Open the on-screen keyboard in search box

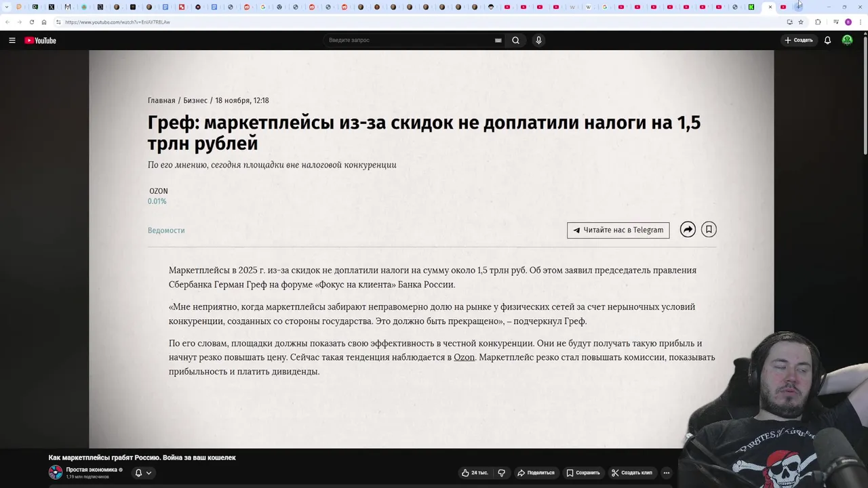point(498,40)
